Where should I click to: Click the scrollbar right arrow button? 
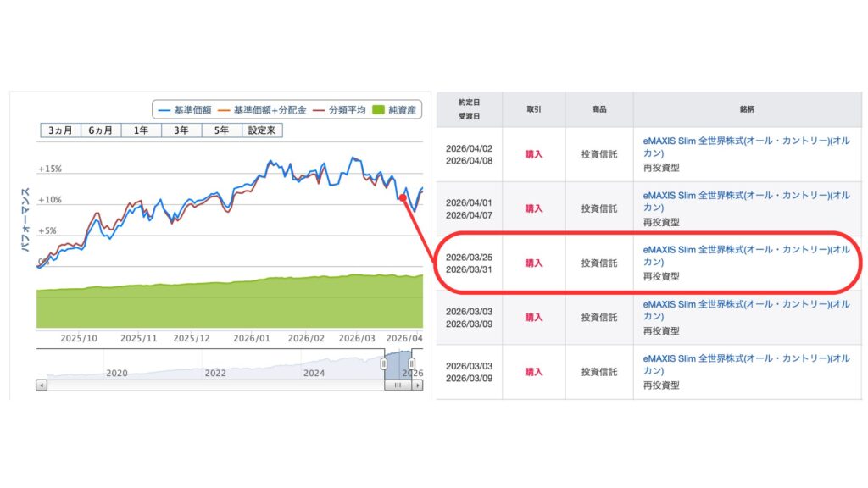point(418,385)
